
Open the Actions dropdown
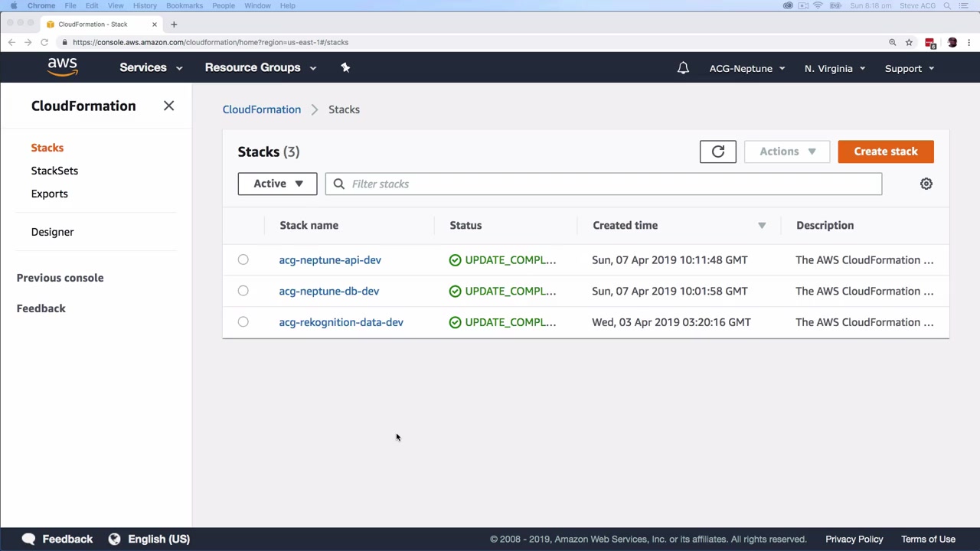[787, 152]
